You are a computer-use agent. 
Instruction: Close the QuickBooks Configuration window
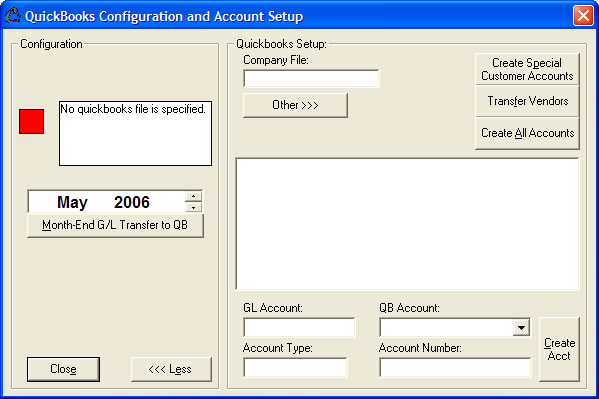(583, 16)
